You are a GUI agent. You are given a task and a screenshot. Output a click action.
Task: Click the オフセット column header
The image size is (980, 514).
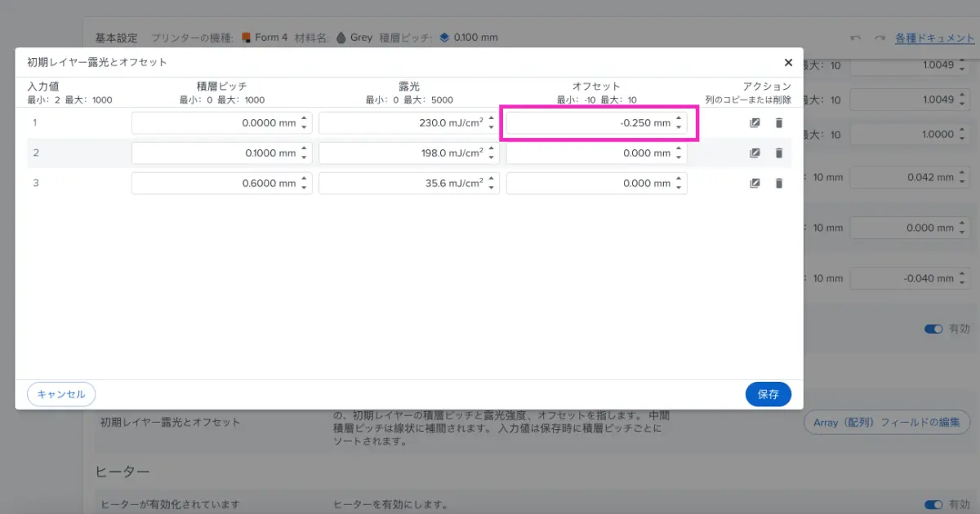(x=596, y=86)
